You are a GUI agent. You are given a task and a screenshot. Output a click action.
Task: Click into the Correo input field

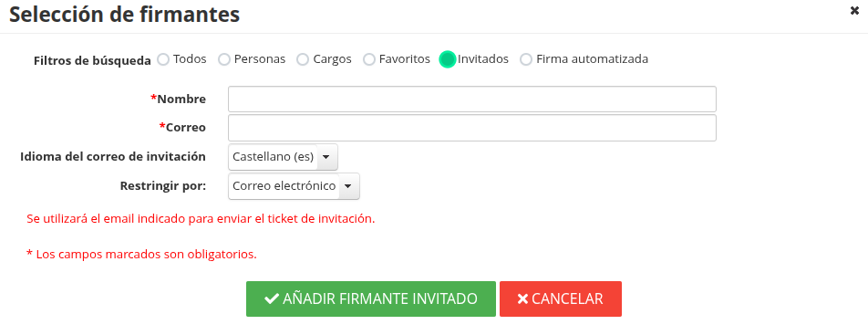click(x=472, y=128)
